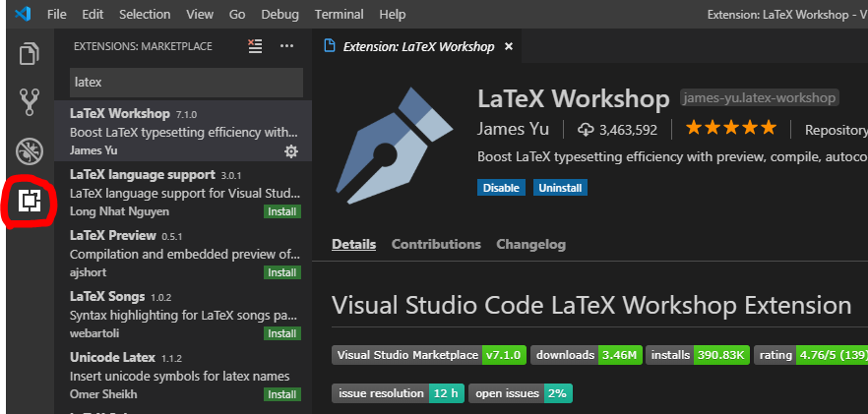The height and width of the screenshot is (414, 868).
Task: Open the Explorer view in activity bar
Action: click(30, 53)
